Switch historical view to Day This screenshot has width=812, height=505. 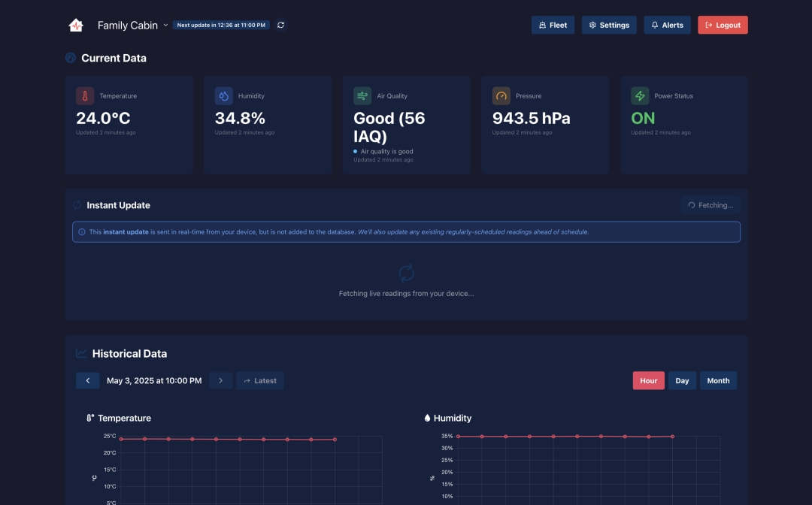pyautogui.click(x=682, y=381)
